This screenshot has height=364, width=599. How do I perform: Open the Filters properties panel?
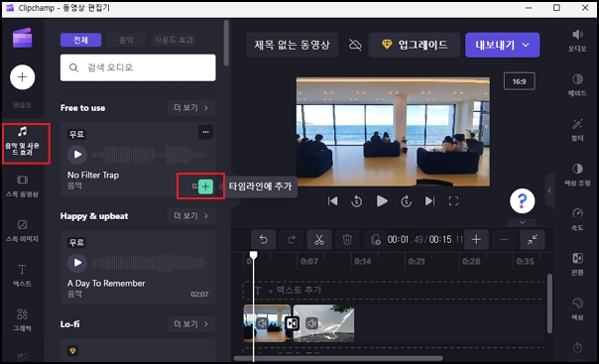click(x=577, y=130)
